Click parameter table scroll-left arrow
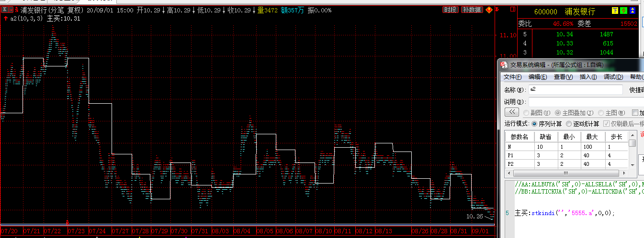The height and width of the screenshot is (238, 644). click(508, 173)
